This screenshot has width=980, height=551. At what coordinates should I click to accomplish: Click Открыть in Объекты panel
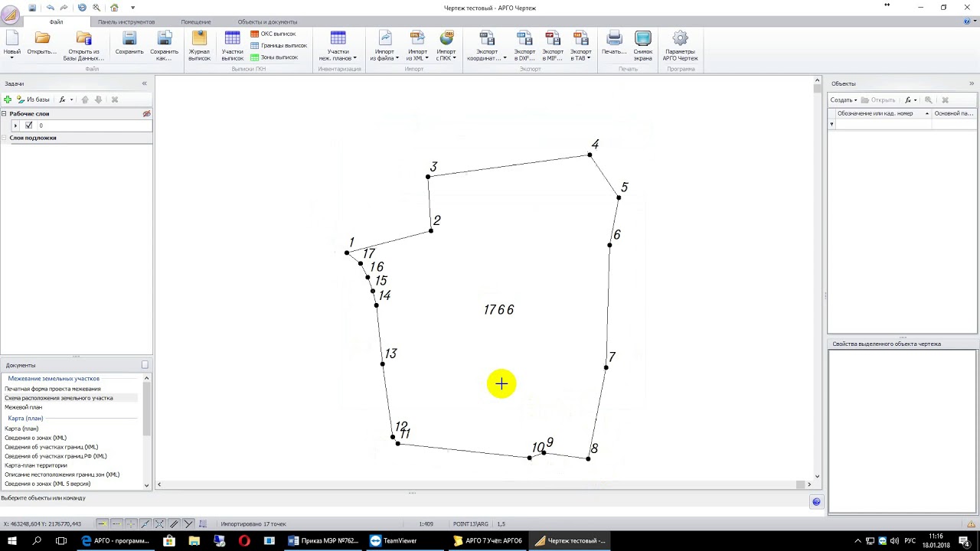coord(878,99)
